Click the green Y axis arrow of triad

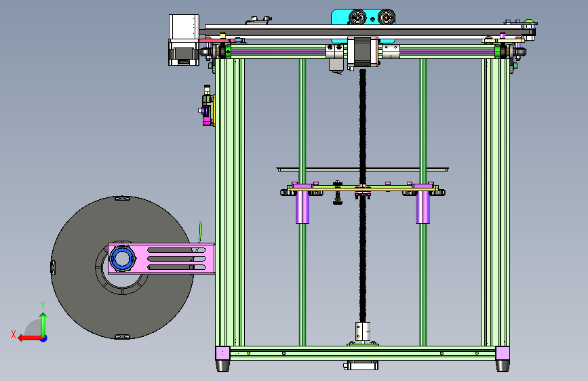point(43,325)
